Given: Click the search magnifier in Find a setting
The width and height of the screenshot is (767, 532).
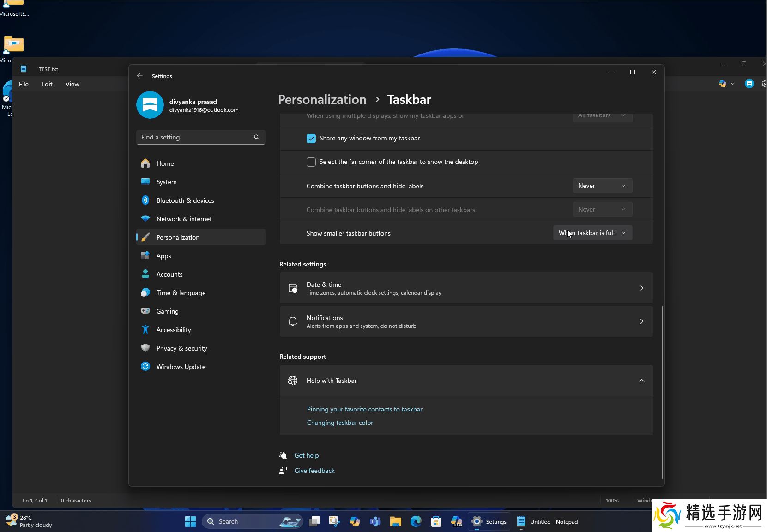Looking at the screenshot, I should point(257,137).
